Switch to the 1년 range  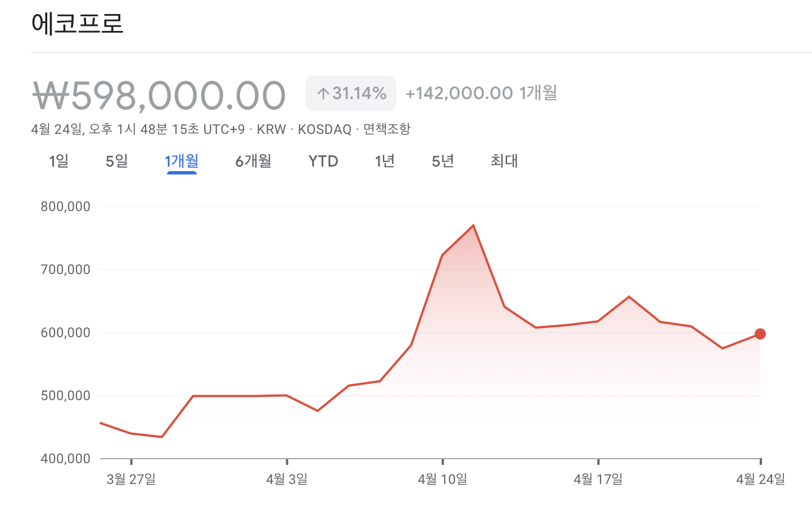[385, 161]
